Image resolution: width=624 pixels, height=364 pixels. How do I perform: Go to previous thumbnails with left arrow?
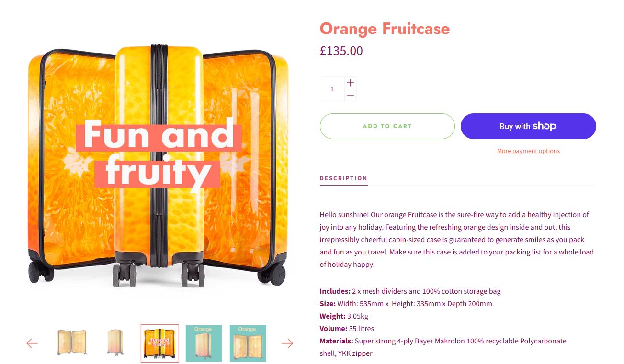pos(32,343)
